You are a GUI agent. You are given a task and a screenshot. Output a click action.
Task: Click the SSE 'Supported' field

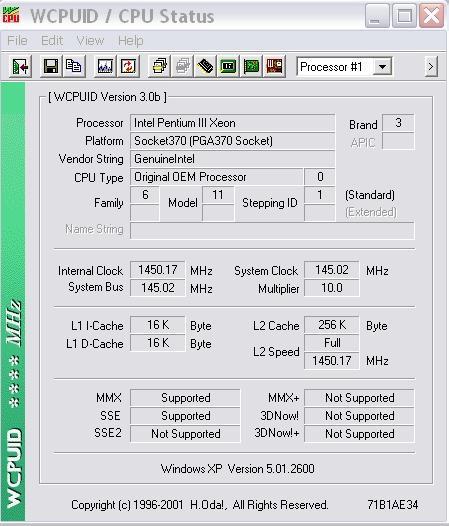[185, 416]
